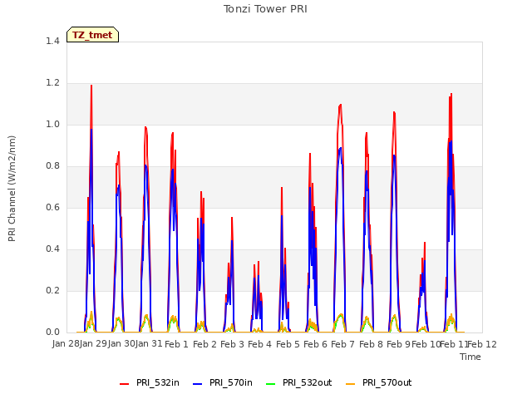532x399 pixels.
Task: Click the 0.8 y-axis tick label
Action: coord(52,166)
